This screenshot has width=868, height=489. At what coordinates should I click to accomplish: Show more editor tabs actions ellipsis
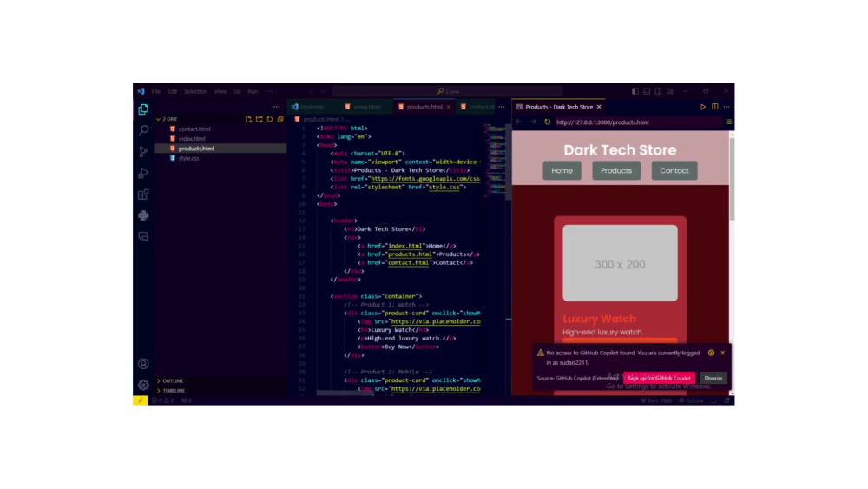(x=502, y=107)
